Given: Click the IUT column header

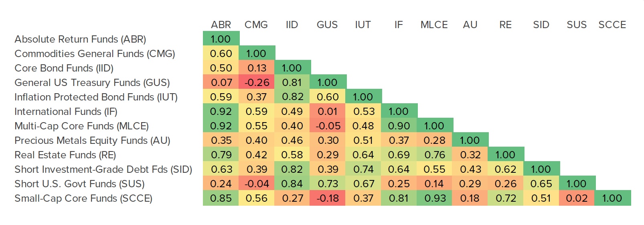Looking at the screenshot, I should coord(363,25).
